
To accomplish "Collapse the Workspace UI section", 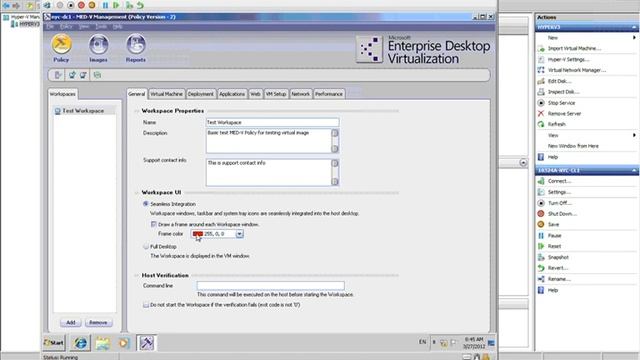I will (136, 192).
